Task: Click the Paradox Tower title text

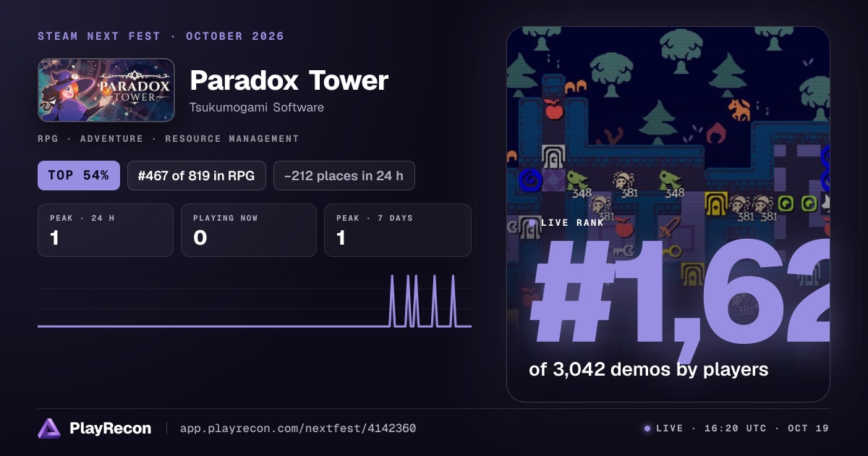Action: click(x=289, y=80)
